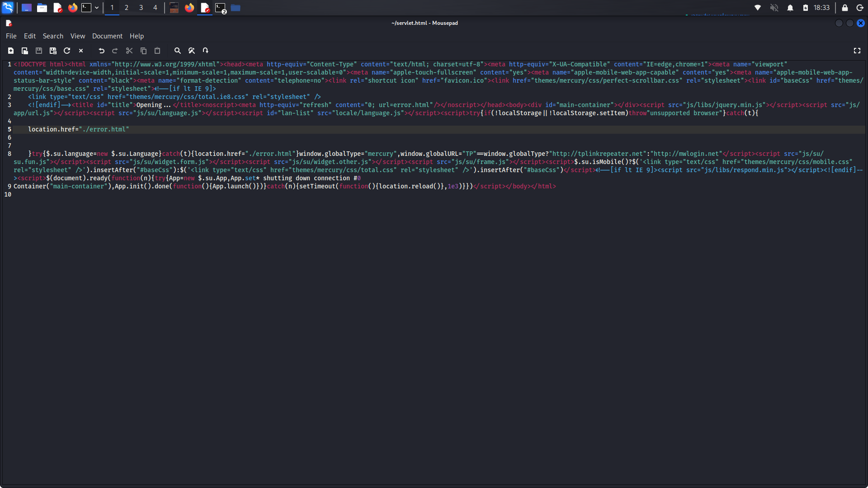
Task: Undo the last edit
Action: [x=101, y=51]
